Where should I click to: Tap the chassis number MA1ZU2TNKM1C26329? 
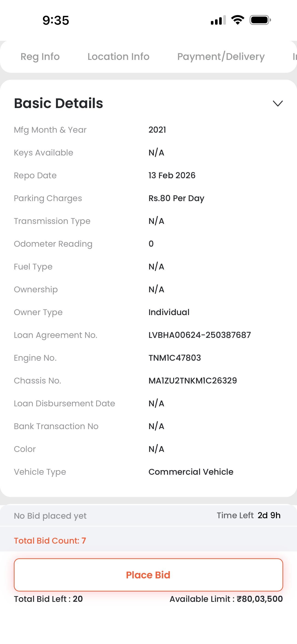tap(192, 381)
